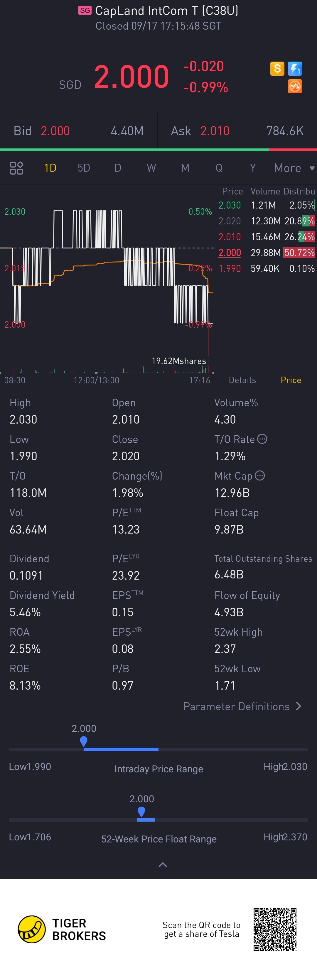The width and height of the screenshot is (317, 980).
Task: Open T/O Rate info icon
Action: pyautogui.click(x=262, y=439)
